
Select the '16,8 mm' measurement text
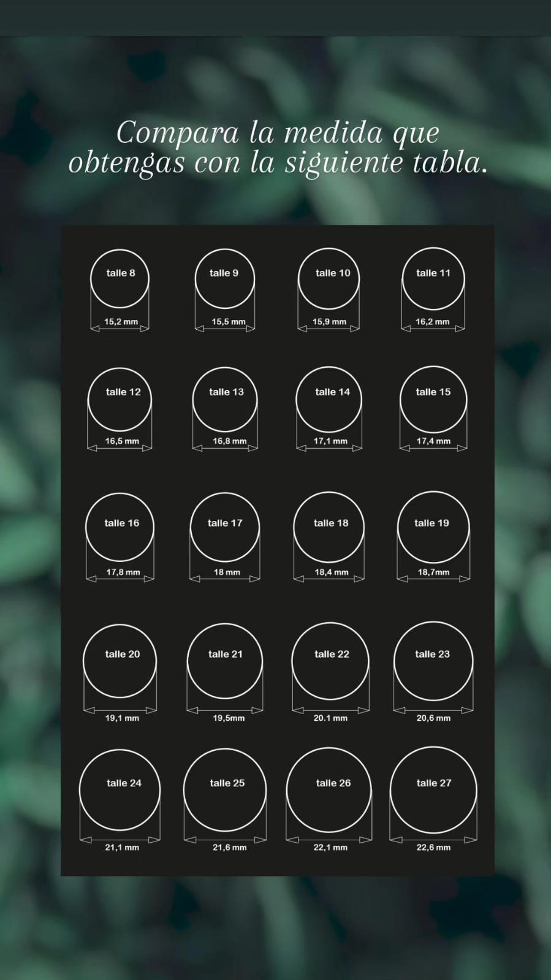[230, 441]
